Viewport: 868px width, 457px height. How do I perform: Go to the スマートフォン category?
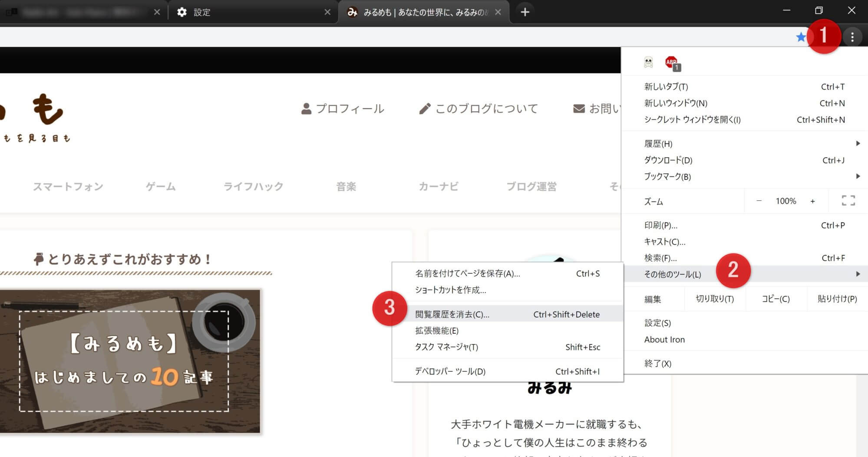[x=68, y=187]
